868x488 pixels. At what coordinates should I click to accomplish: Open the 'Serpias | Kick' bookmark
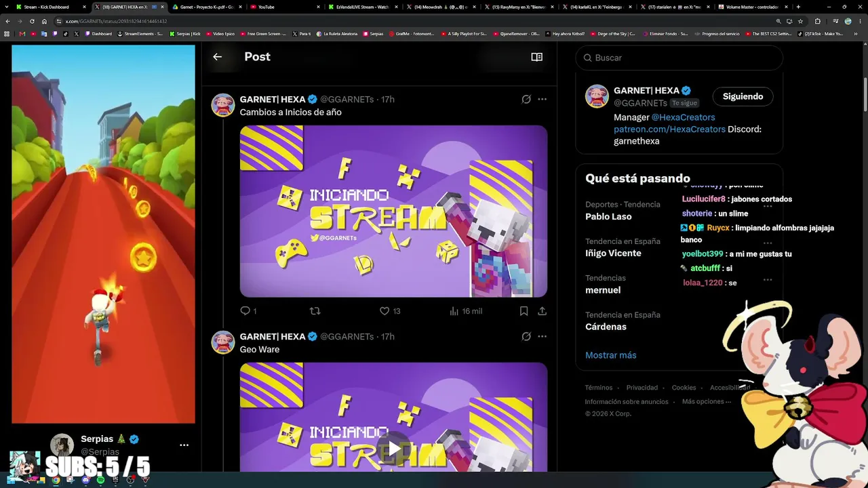185,33
